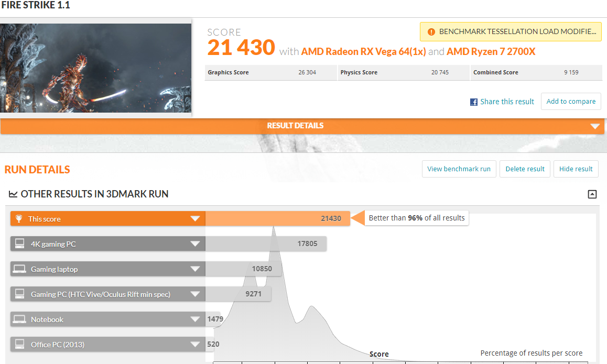Screen dimensions: 607x364
Task: Click the This score row label
Action: tap(45, 219)
